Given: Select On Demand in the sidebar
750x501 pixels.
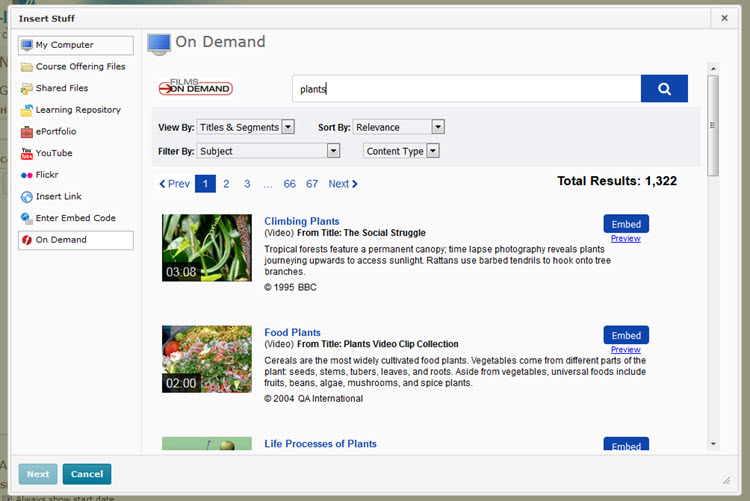Looking at the screenshot, I should 76,240.
